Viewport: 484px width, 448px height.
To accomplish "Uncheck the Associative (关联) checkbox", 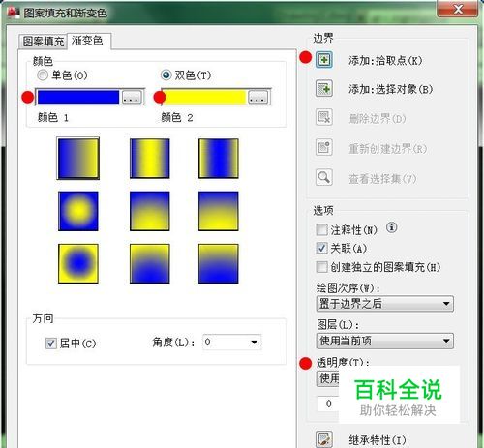I will pos(321,248).
